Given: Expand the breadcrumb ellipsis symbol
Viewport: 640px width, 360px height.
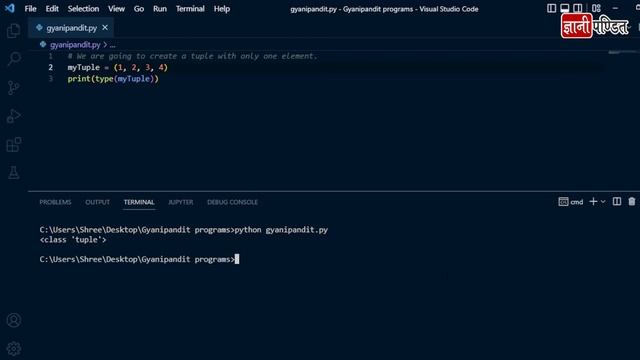Looking at the screenshot, I should tap(113, 45).
